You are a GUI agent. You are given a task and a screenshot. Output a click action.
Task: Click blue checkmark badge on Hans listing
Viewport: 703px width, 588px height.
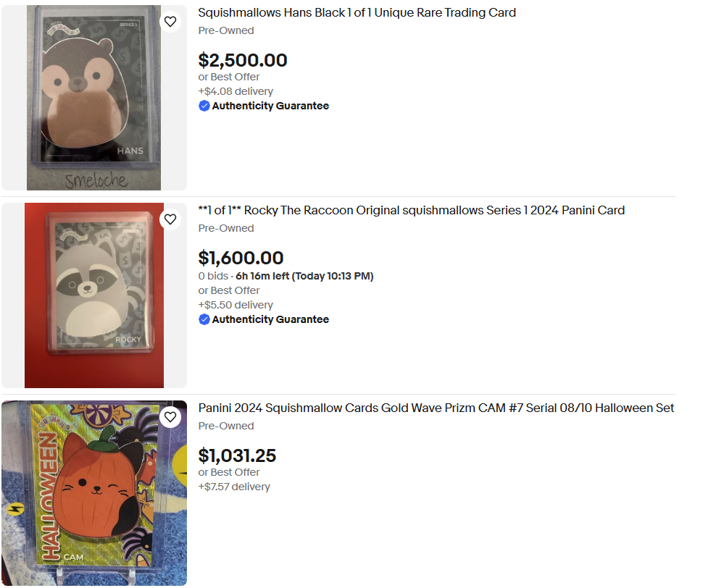204,106
